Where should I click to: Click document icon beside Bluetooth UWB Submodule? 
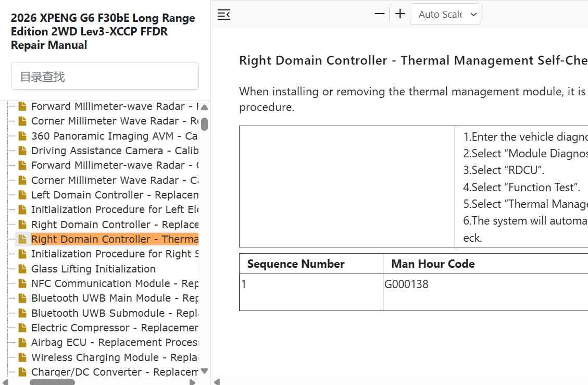22,313
